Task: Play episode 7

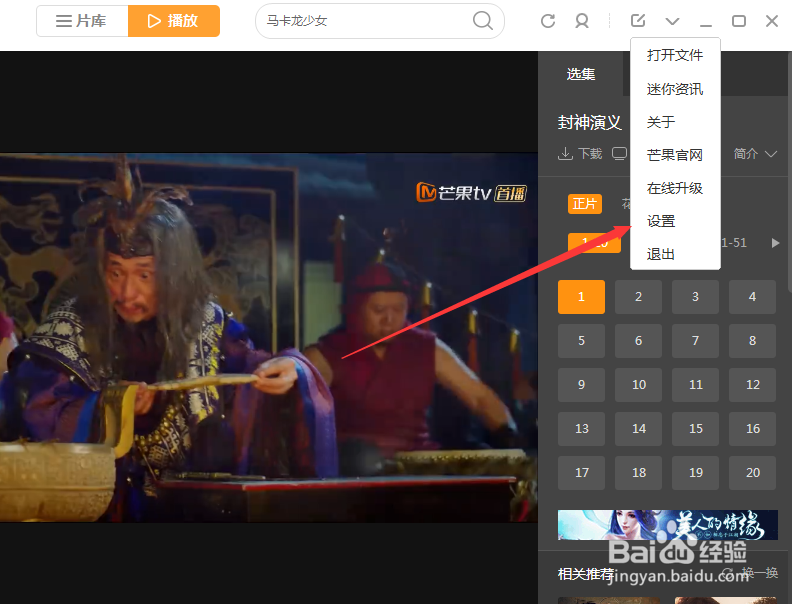Action: 696,341
